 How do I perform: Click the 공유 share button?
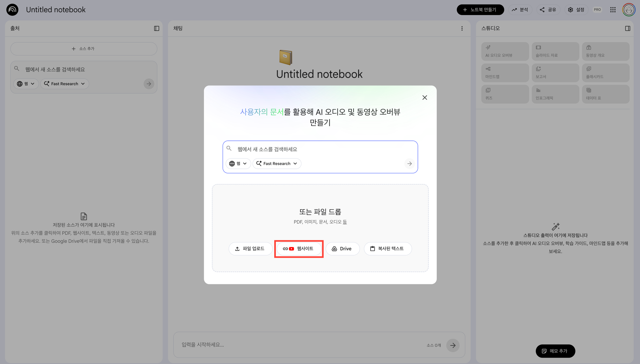548,10
